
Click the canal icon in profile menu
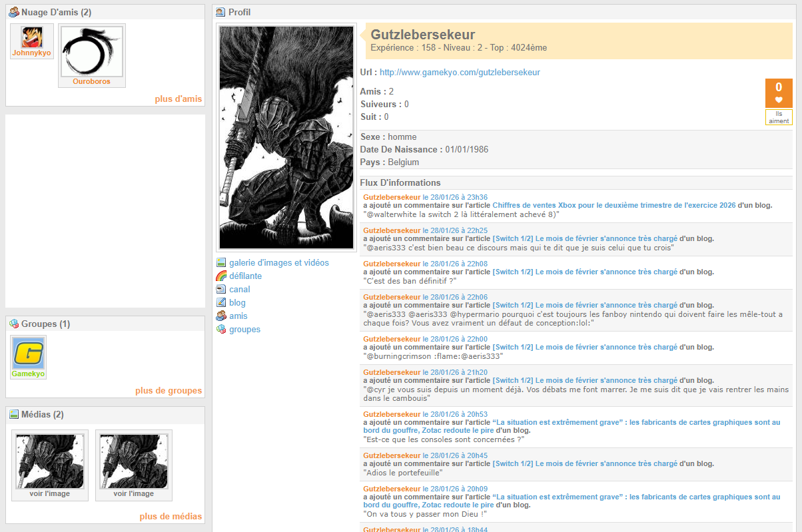tap(221, 290)
